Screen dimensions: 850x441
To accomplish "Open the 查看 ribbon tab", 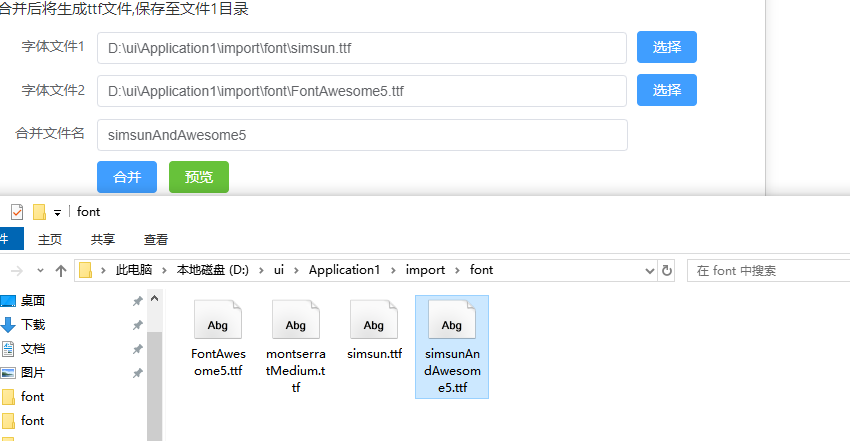I will click(156, 239).
